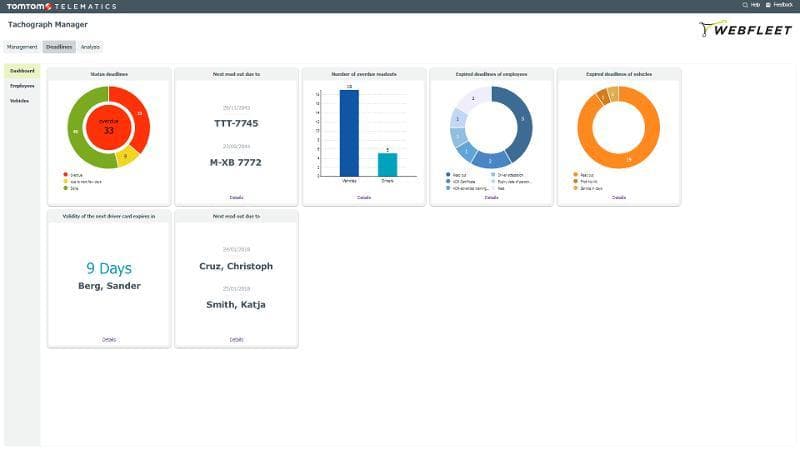Click the dark blue legend dot in employees chart

(447, 174)
